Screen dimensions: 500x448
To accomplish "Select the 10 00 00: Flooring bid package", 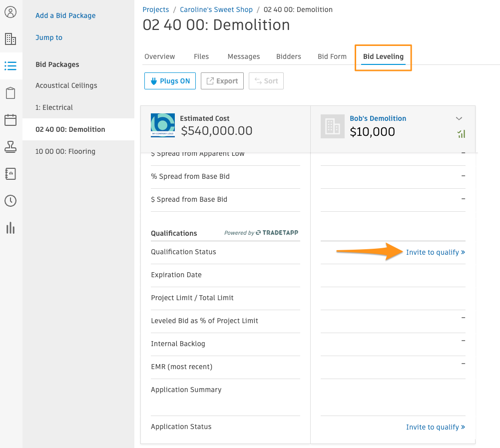I will (65, 151).
